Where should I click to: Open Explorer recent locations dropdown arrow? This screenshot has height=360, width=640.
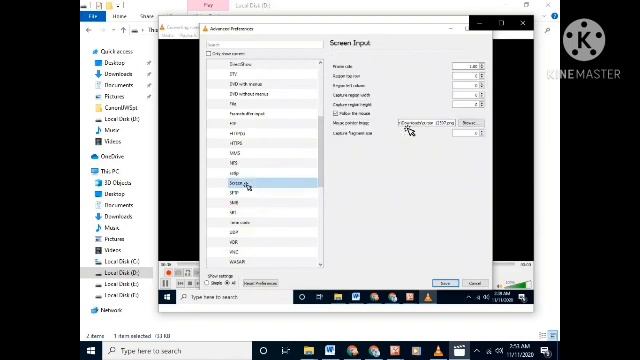[x=113, y=30]
